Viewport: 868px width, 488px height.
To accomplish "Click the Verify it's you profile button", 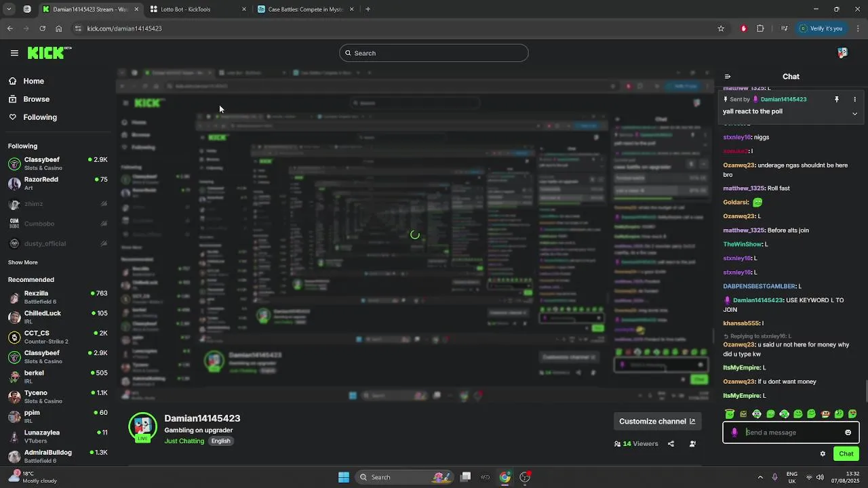I will point(821,28).
